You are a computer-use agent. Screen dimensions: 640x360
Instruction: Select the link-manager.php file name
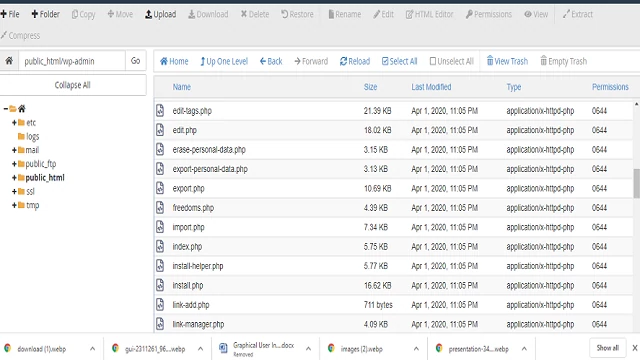coord(198,324)
